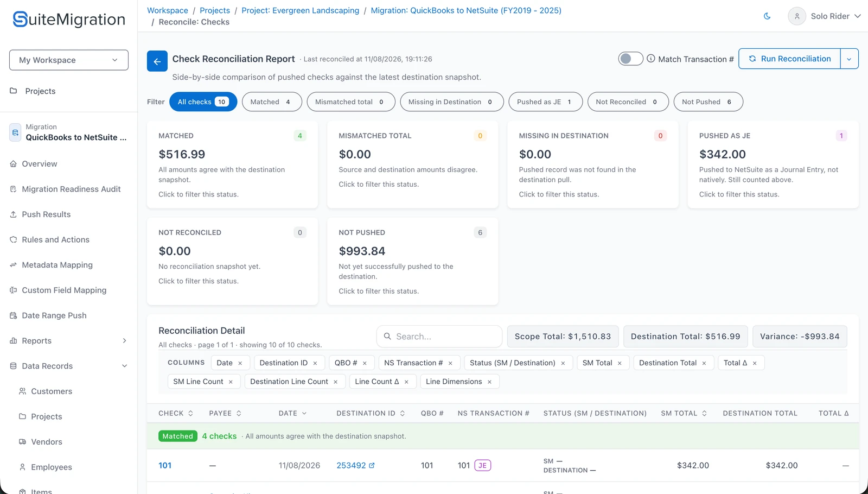Toggle dark mode moon icon

click(767, 16)
